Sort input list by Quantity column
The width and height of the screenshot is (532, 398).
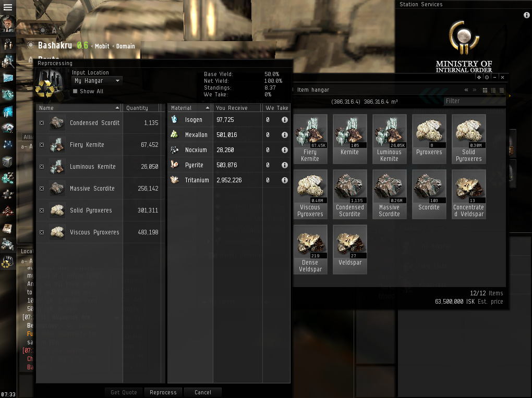click(141, 108)
